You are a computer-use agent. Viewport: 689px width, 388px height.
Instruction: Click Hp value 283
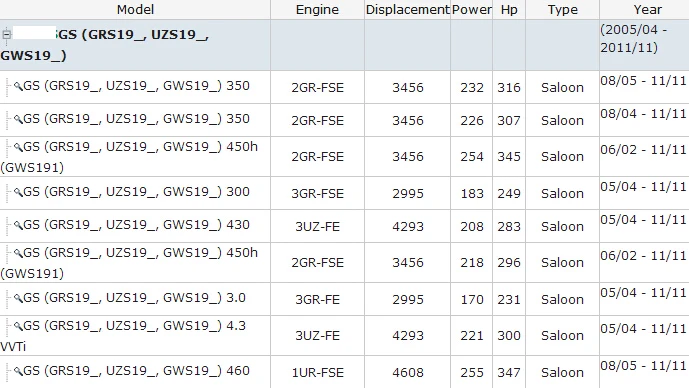click(x=509, y=227)
